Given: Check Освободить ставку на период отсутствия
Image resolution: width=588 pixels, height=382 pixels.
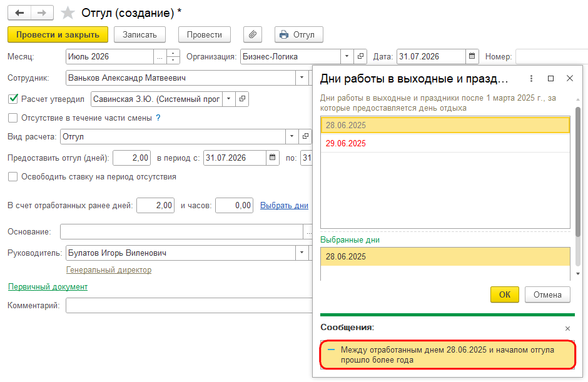Looking at the screenshot, I should tap(13, 176).
